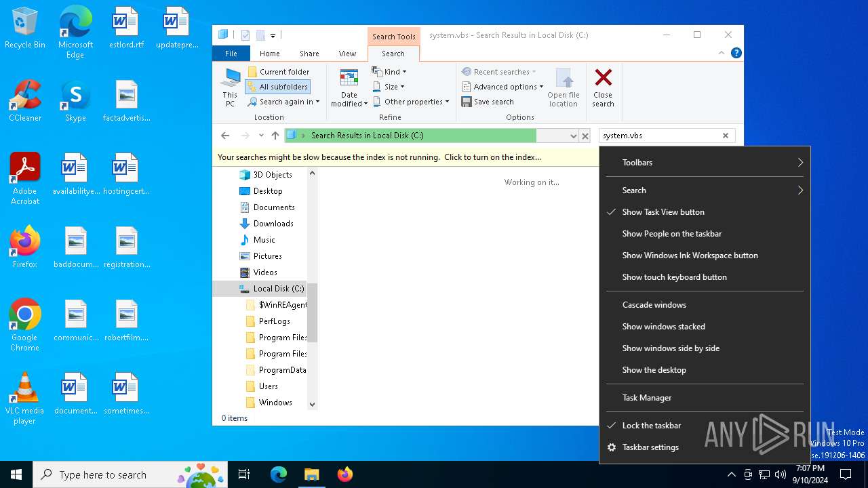
Task: Click This PC search location icon
Action: click(x=231, y=87)
